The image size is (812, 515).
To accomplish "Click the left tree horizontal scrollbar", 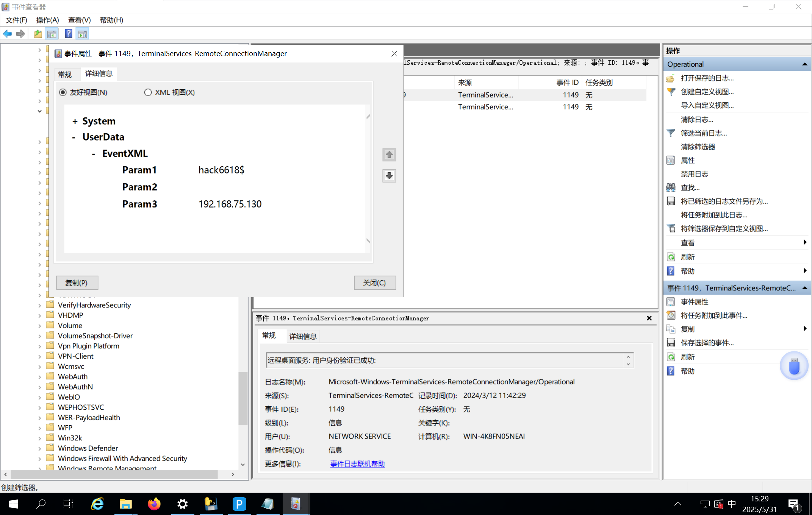I will 114,474.
